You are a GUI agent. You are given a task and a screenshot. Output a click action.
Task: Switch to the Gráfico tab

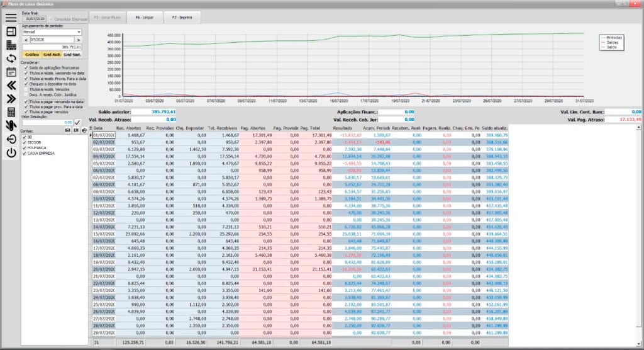click(x=32, y=55)
